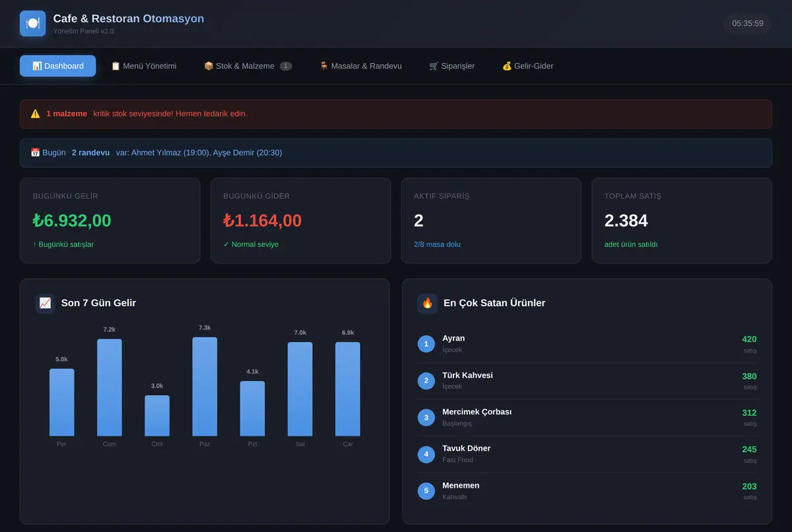This screenshot has height=532, width=792.
Task: Click the Sal bar in revenue chart
Action: 300,389
